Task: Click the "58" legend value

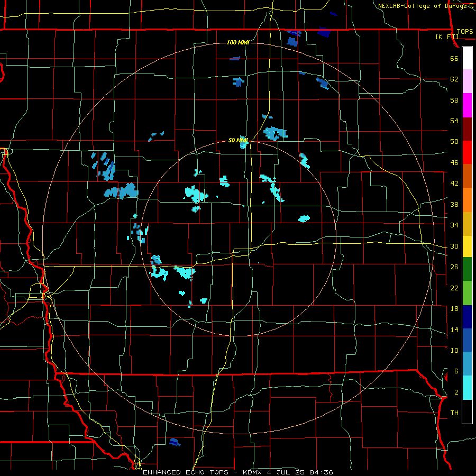Action: pyautogui.click(x=454, y=100)
